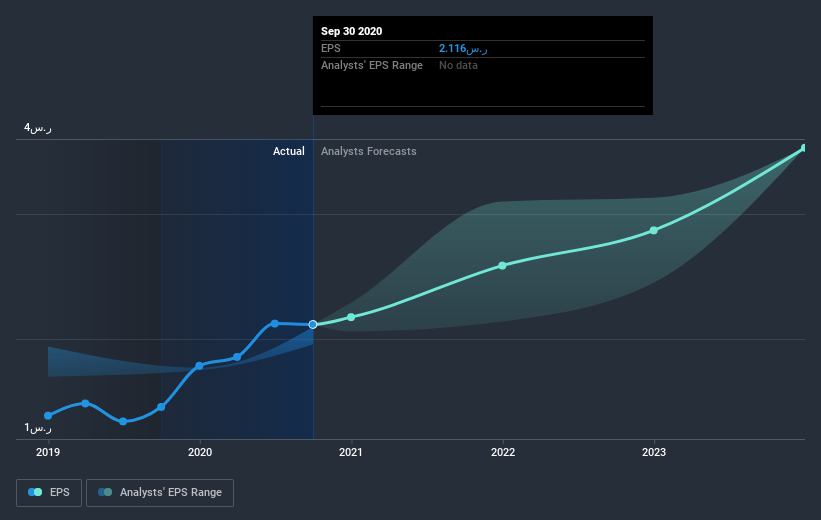Click the 2021 x-axis label
Screen dimensions: 821x520
pyautogui.click(x=351, y=452)
